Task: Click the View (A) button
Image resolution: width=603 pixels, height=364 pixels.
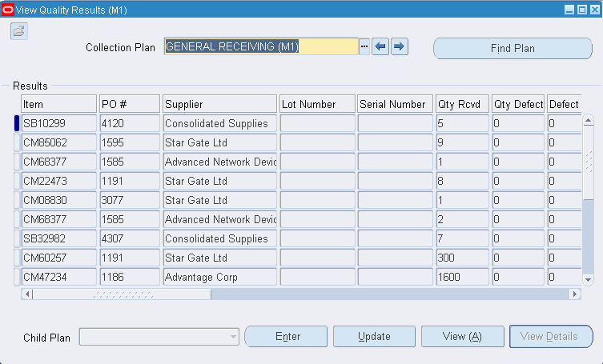Action: click(x=463, y=336)
